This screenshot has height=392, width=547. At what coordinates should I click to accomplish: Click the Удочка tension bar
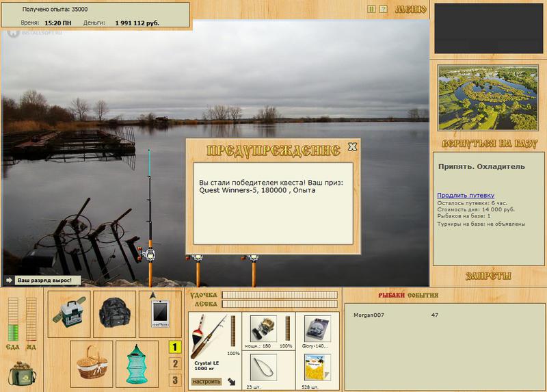(280, 295)
